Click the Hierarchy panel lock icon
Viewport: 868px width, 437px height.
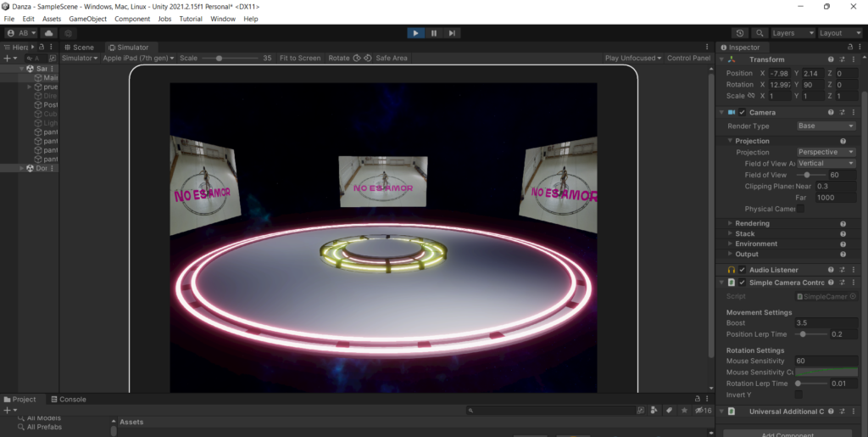(42, 47)
